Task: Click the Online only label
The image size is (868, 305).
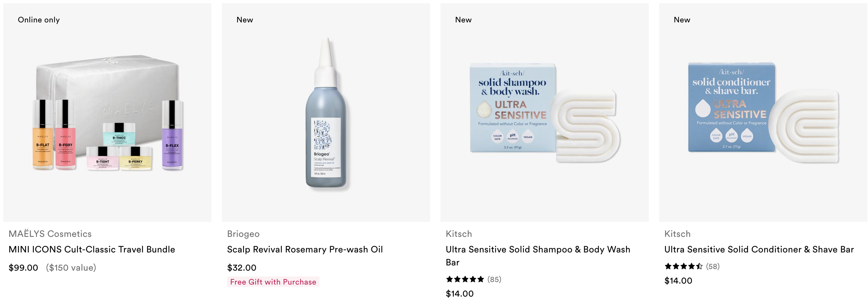Action: click(x=39, y=20)
